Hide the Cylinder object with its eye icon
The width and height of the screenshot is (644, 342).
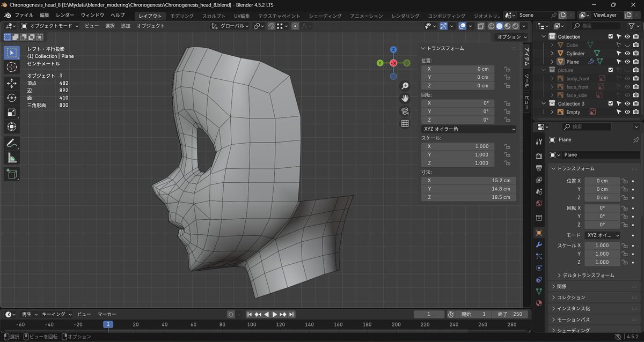627,54
